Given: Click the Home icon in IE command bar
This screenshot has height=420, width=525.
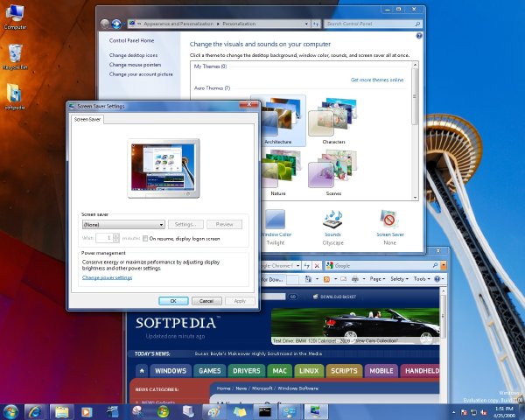Looking at the screenshot, I should (x=308, y=279).
